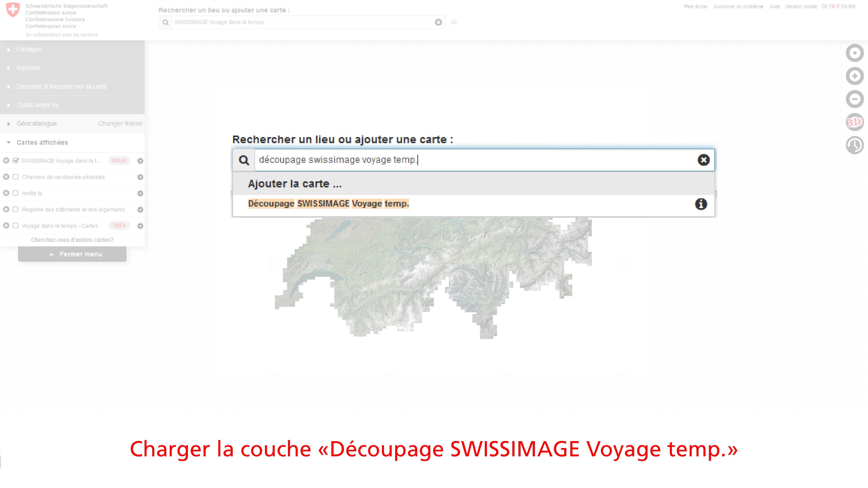Enable Registre des bâtiments et logements checkbox
Viewport: 868px width, 488px height.
pos(15,210)
